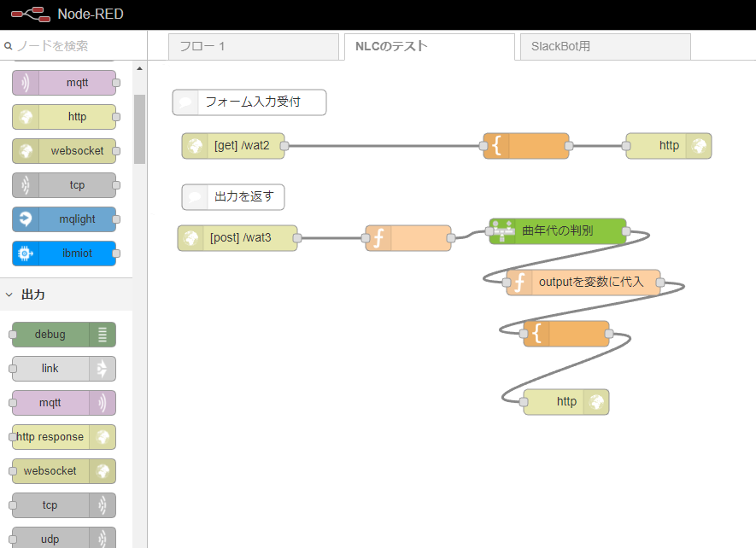This screenshot has height=548, width=756.
Task: Click output port of 曲年代の判別 node
Action: click(x=626, y=231)
